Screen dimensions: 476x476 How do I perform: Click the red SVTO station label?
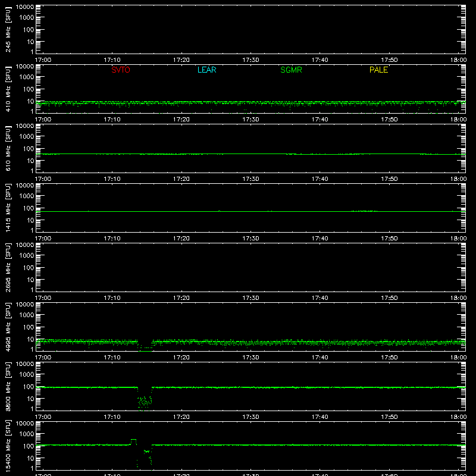[121, 70]
